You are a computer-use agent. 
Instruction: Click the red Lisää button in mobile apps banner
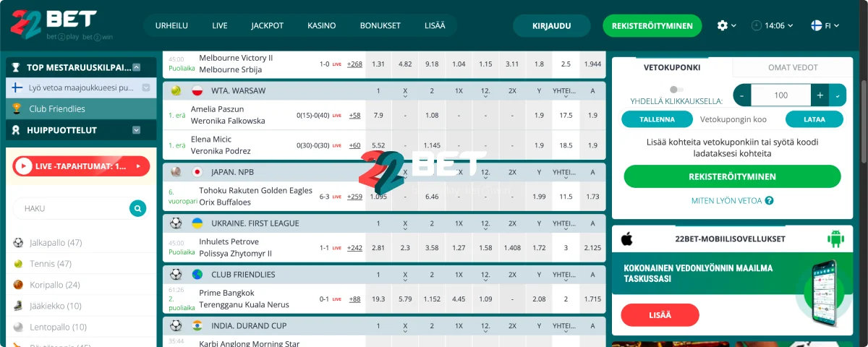(660, 315)
